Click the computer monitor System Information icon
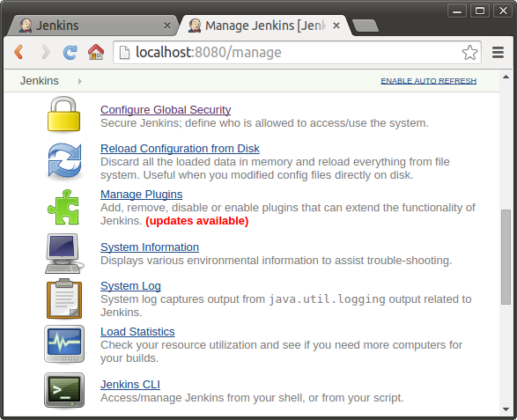 pos(64,254)
